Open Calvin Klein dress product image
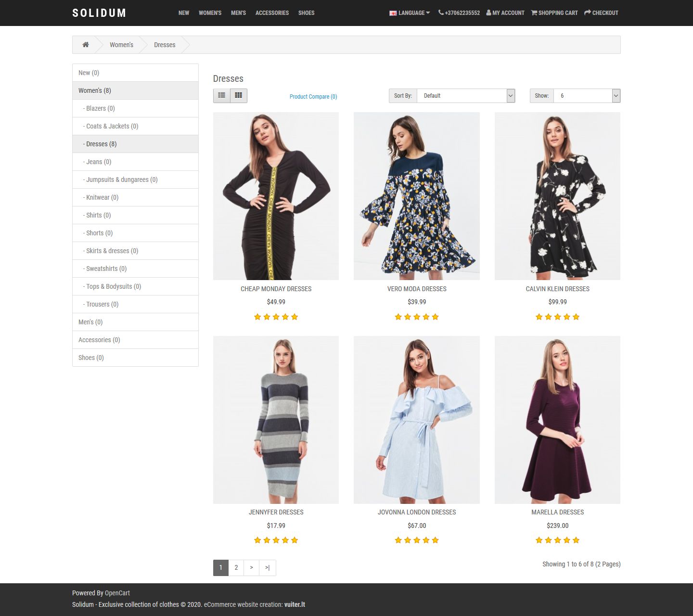The height and width of the screenshot is (616, 693). tap(557, 196)
